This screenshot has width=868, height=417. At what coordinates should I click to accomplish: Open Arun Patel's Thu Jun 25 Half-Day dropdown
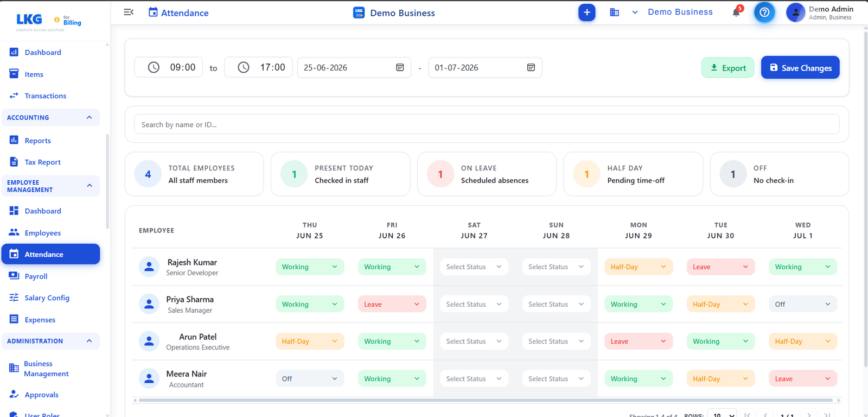point(310,342)
